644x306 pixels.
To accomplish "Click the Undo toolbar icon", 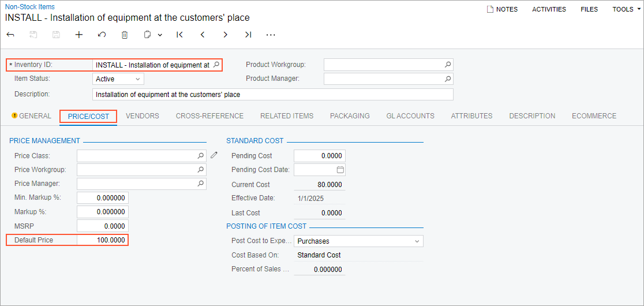I will (102, 35).
